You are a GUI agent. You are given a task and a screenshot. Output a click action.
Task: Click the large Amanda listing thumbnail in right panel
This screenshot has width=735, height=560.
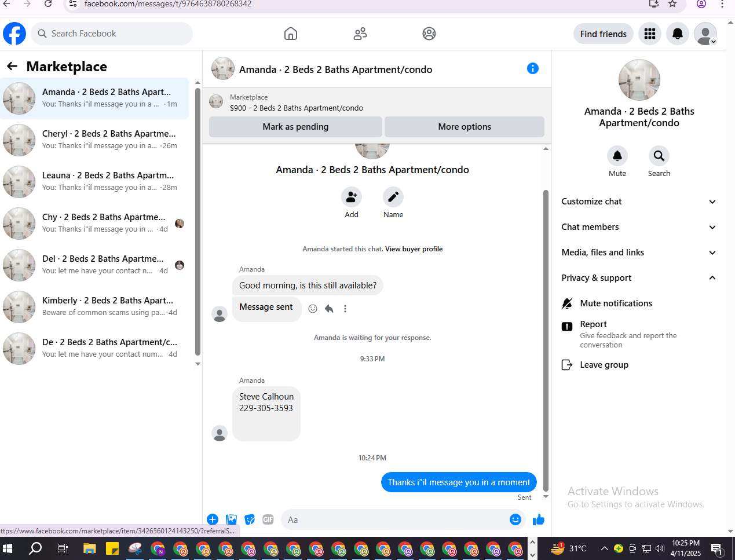639,80
